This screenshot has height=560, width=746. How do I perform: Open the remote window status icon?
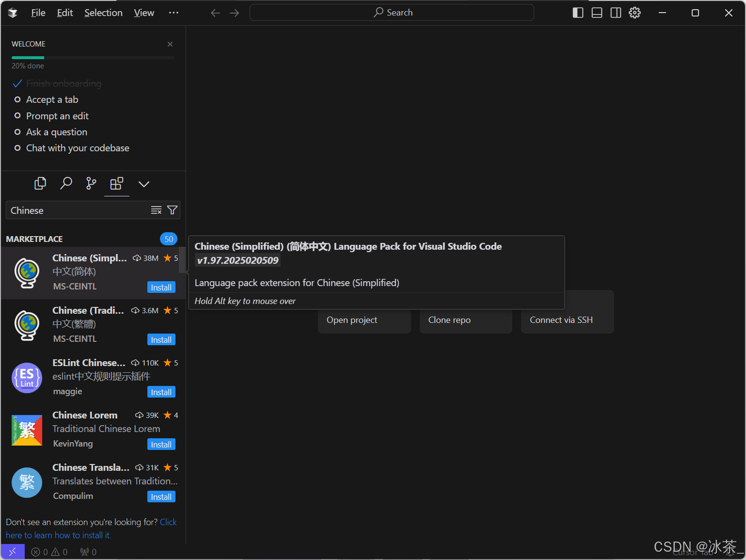pos(13,552)
